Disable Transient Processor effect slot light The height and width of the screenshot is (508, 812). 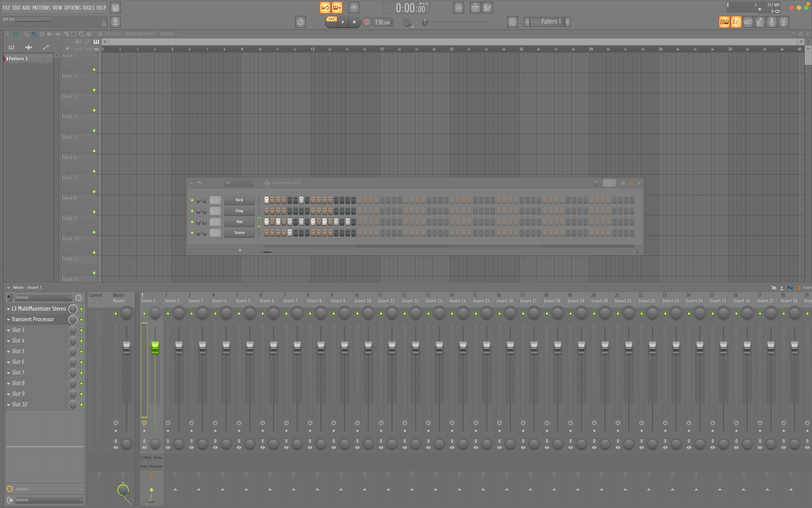point(81,319)
